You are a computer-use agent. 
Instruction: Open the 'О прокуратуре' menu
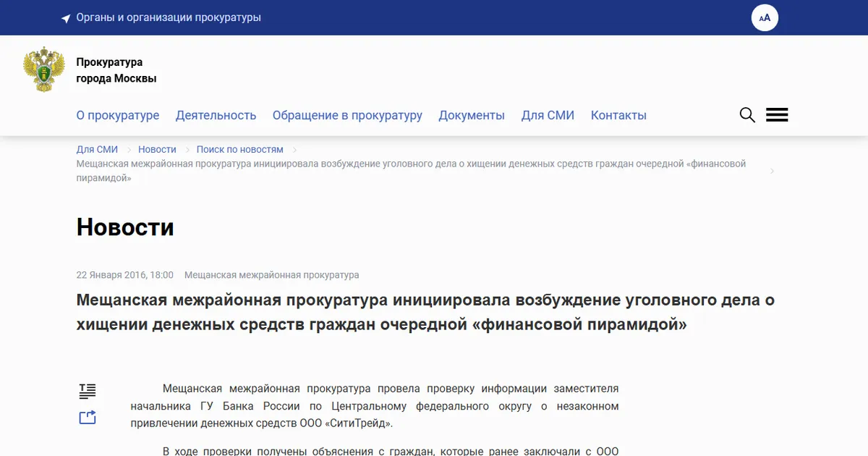tap(118, 115)
